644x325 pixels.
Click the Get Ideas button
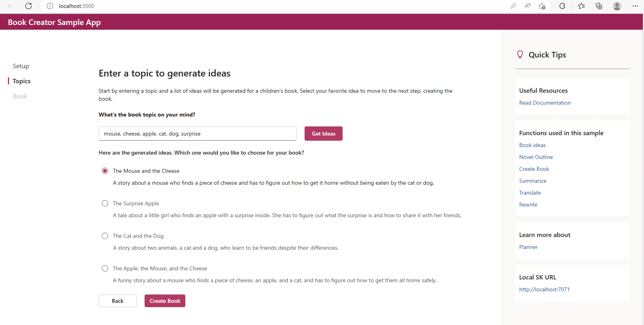(324, 134)
